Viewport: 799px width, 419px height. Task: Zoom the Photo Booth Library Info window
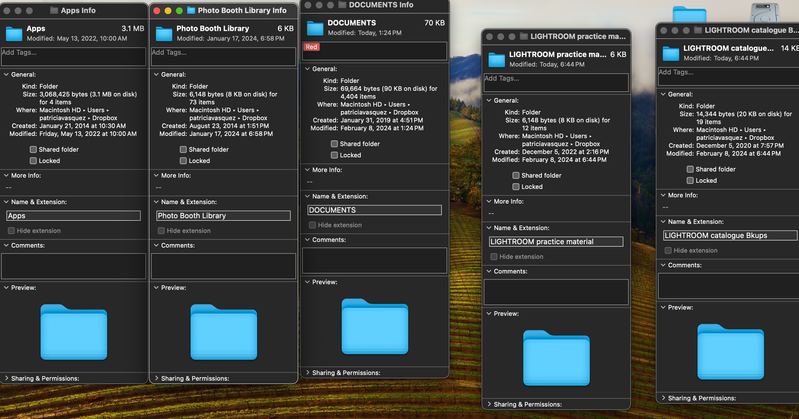tap(179, 10)
